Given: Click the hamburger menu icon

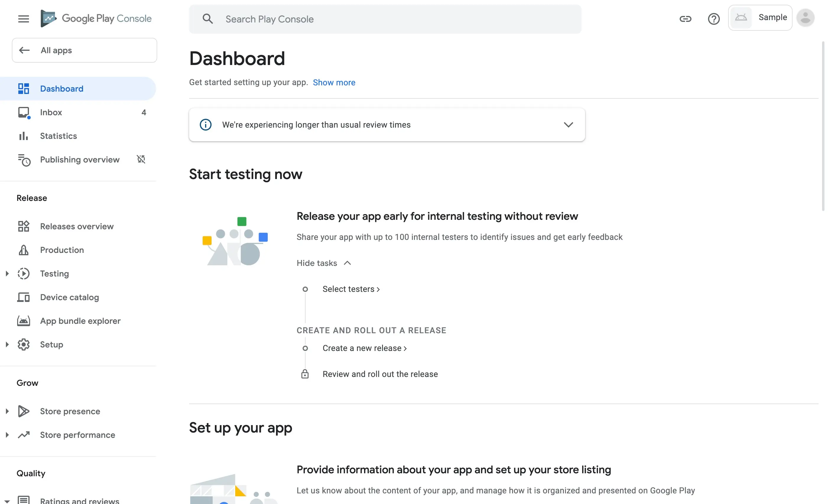Looking at the screenshot, I should click(x=24, y=19).
